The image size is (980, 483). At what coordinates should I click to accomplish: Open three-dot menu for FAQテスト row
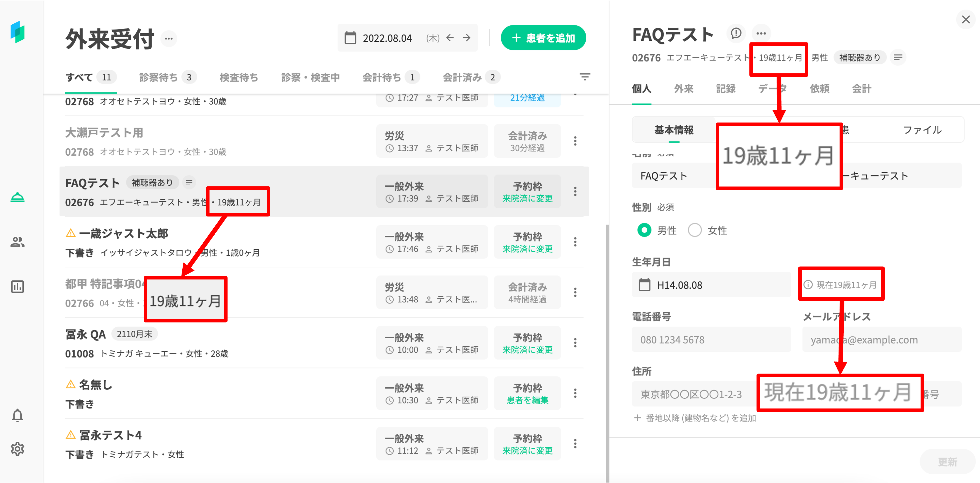(575, 191)
